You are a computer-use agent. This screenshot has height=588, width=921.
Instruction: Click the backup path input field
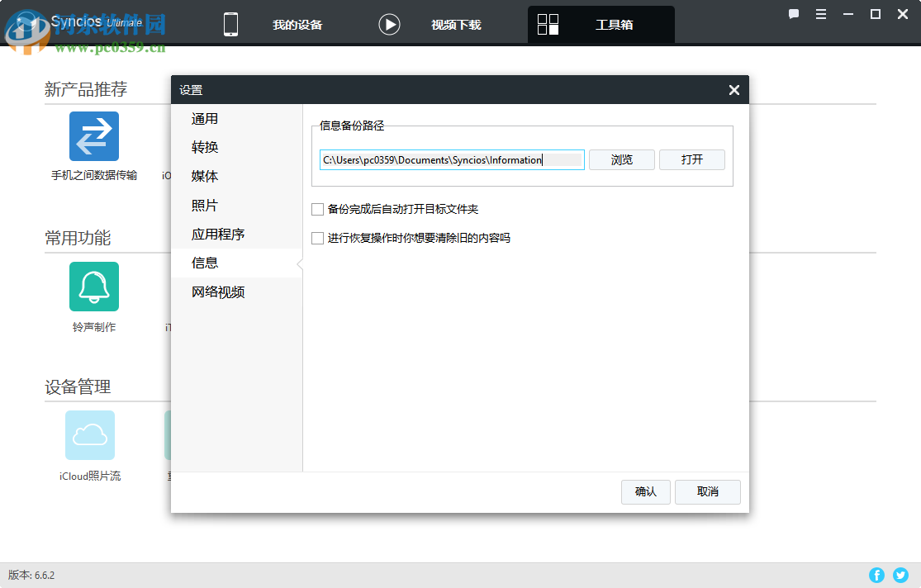click(451, 159)
